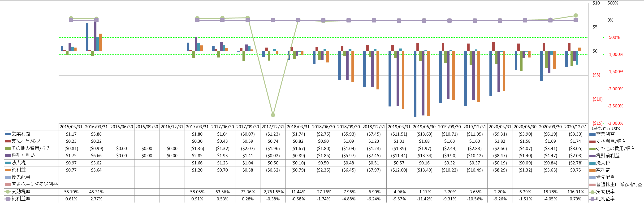644x203 pixels.
Task: Click the (単位:百万USD) unit note
Action: coord(606,128)
